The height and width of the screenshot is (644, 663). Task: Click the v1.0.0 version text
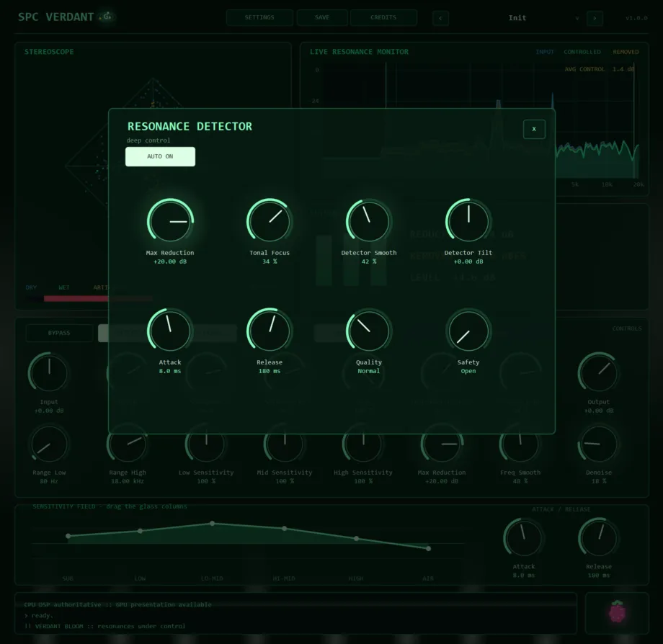[x=636, y=18]
